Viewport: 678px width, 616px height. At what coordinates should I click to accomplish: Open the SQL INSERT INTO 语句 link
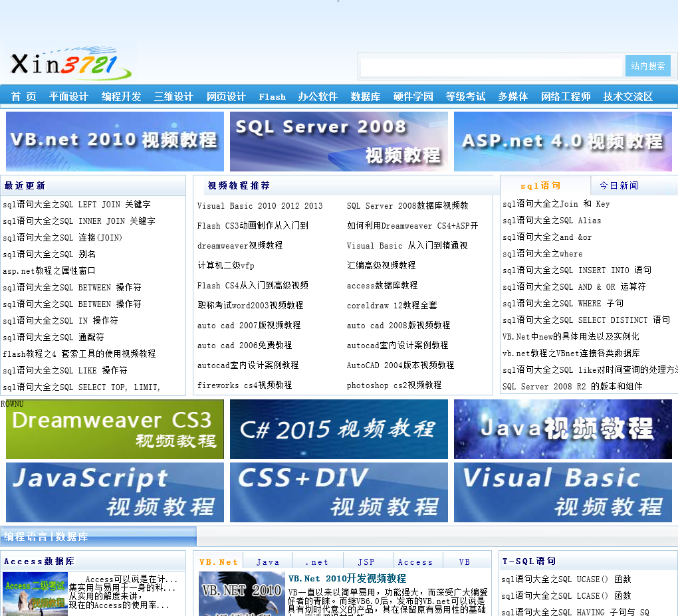tap(577, 270)
